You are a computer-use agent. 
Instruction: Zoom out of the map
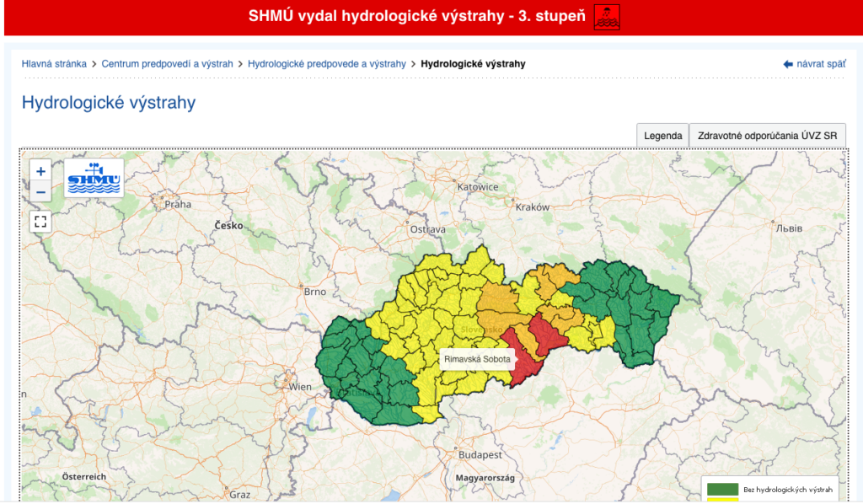tap(40, 192)
